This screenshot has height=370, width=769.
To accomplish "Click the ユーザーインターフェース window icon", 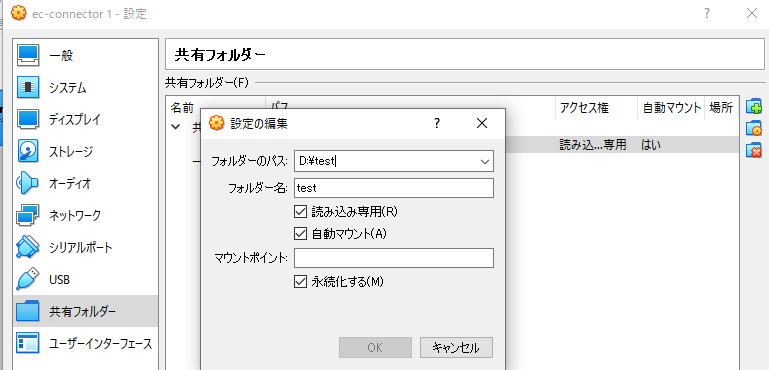I will coord(28,343).
